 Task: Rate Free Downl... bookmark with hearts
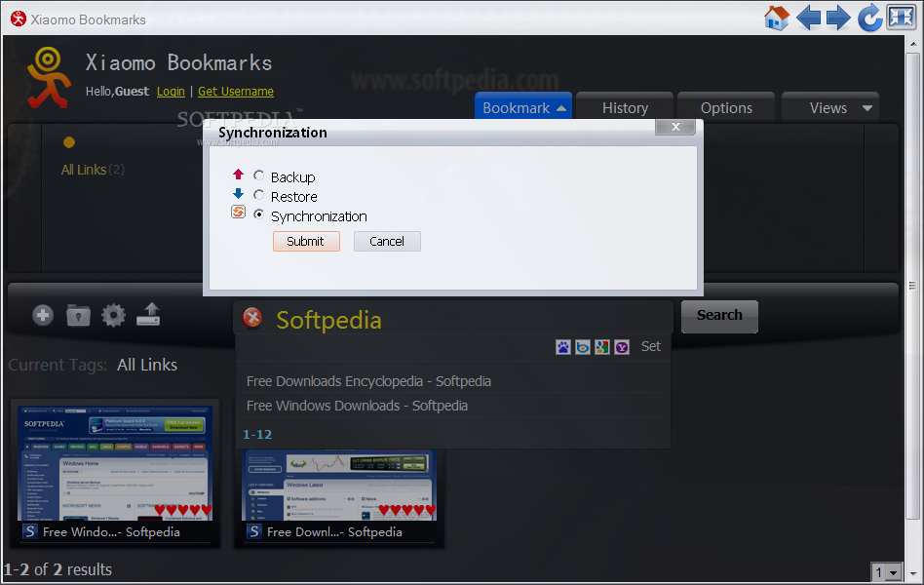point(407,510)
